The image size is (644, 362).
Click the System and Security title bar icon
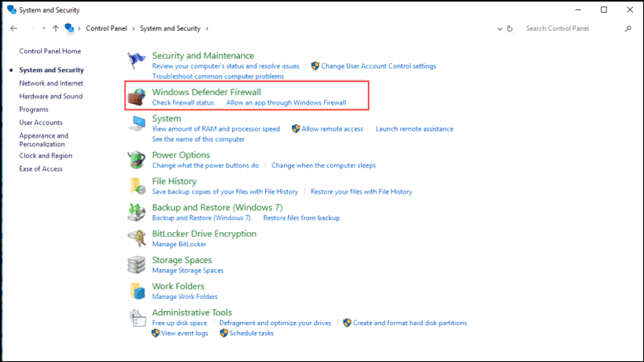[12, 9]
